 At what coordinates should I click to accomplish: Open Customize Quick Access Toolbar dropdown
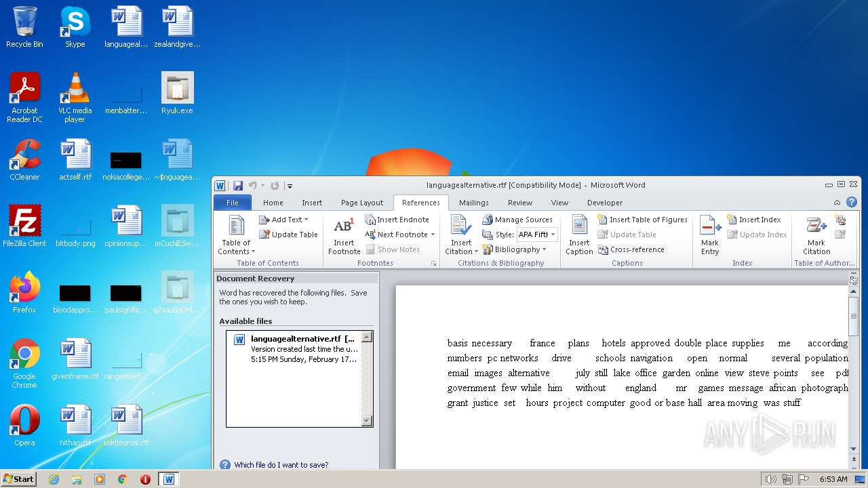click(x=290, y=186)
